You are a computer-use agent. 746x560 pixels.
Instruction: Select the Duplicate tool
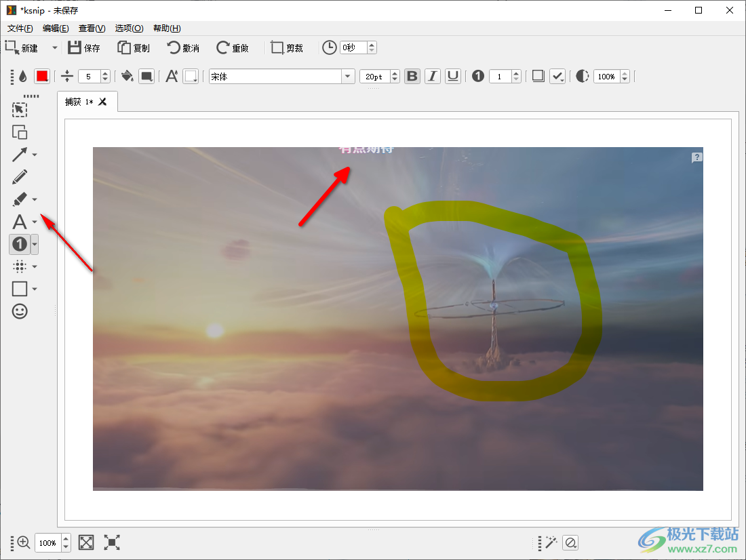tap(20, 132)
